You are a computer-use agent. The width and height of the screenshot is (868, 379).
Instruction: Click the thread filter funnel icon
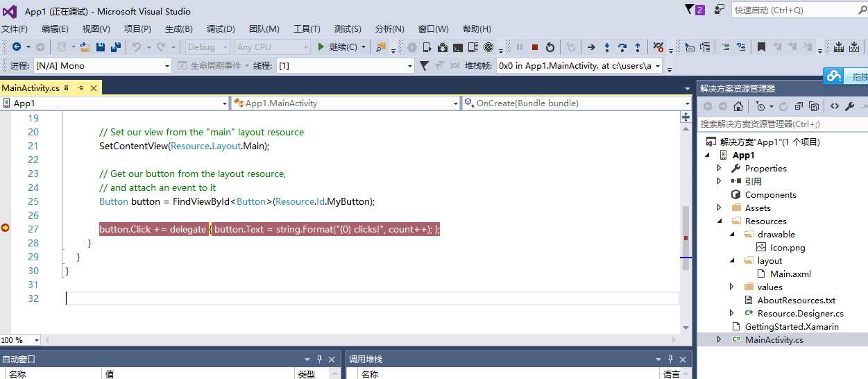click(424, 65)
